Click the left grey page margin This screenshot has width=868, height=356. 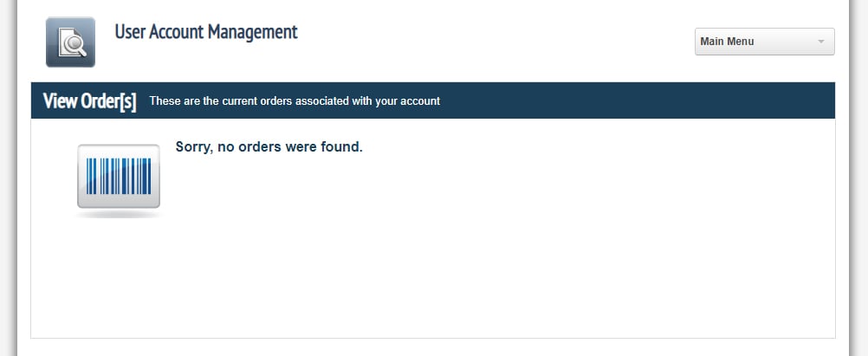click(x=8, y=178)
